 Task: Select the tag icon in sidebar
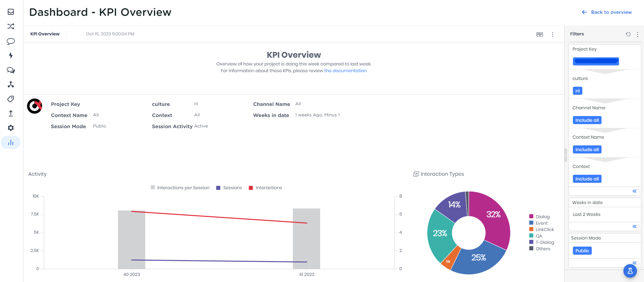pos(11,99)
